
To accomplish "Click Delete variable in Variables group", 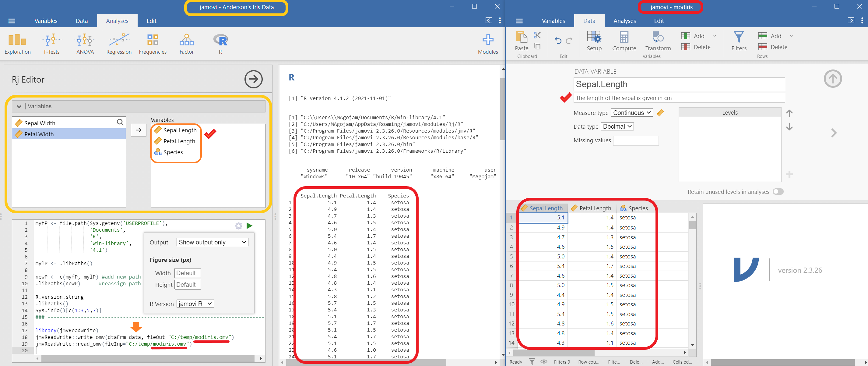I will pos(696,47).
